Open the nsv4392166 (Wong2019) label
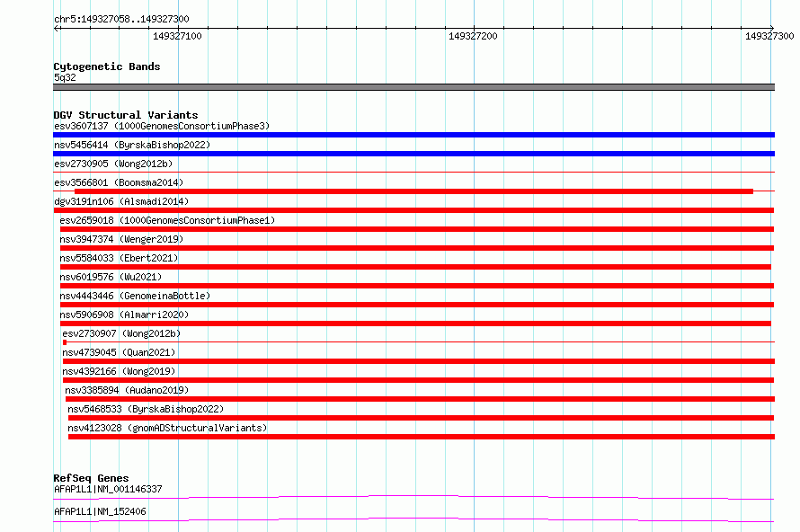Image resolution: width=800 pixels, height=532 pixels. click(x=119, y=371)
